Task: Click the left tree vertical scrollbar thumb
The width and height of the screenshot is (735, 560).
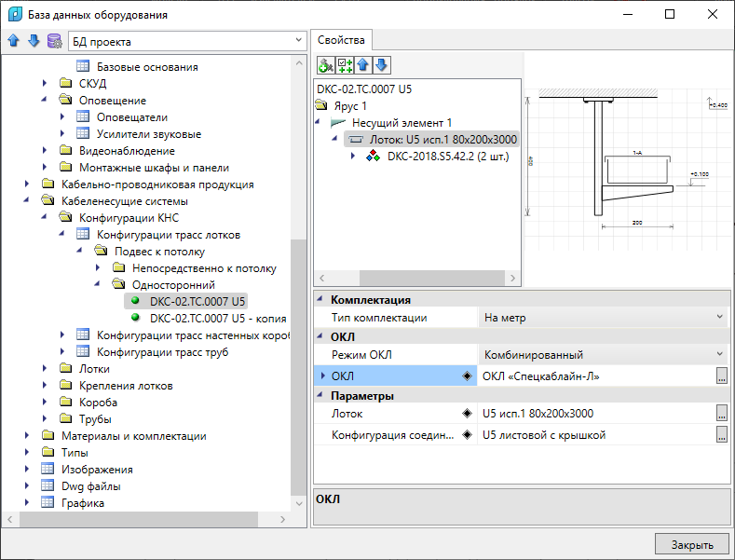Action: click(298, 367)
